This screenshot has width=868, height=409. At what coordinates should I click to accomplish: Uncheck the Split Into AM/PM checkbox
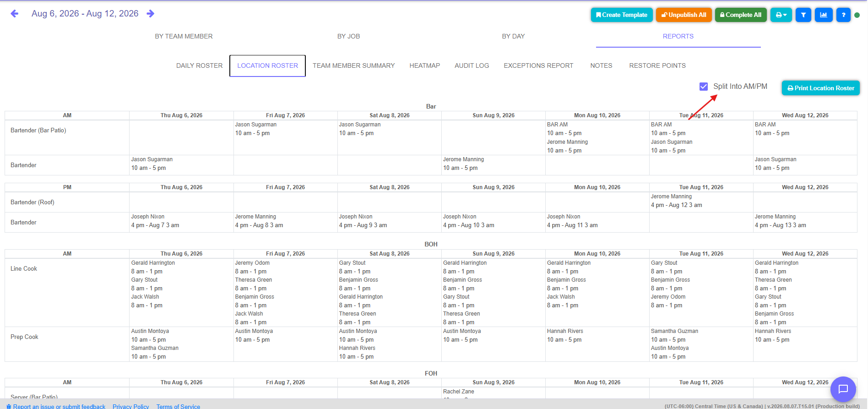pos(704,86)
